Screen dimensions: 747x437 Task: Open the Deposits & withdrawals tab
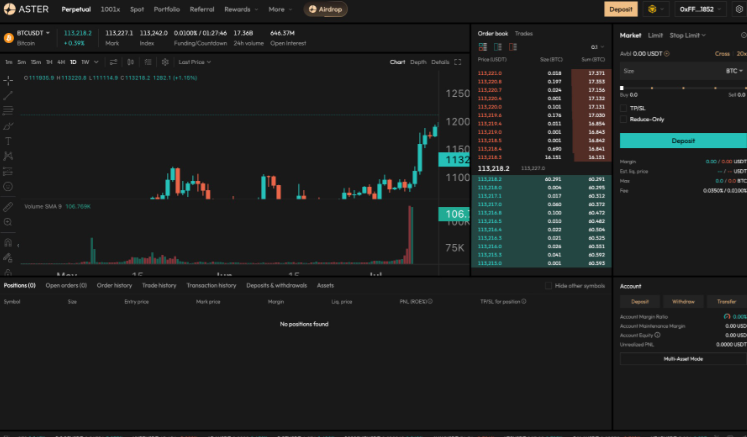pyautogui.click(x=276, y=285)
